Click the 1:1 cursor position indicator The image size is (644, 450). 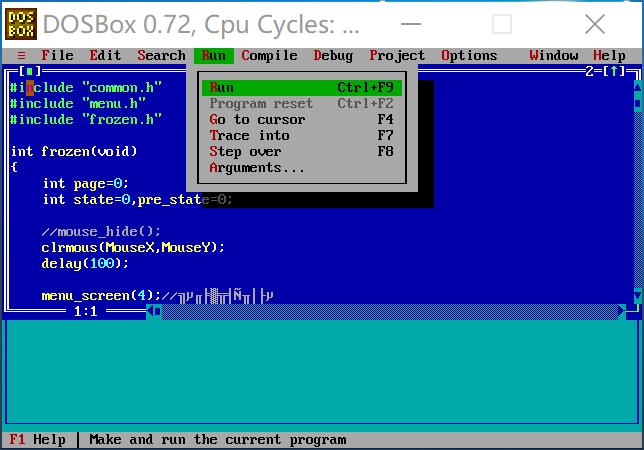click(x=85, y=312)
